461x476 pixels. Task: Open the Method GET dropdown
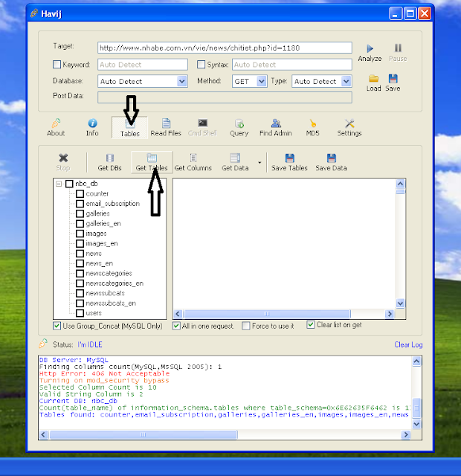point(261,81)
